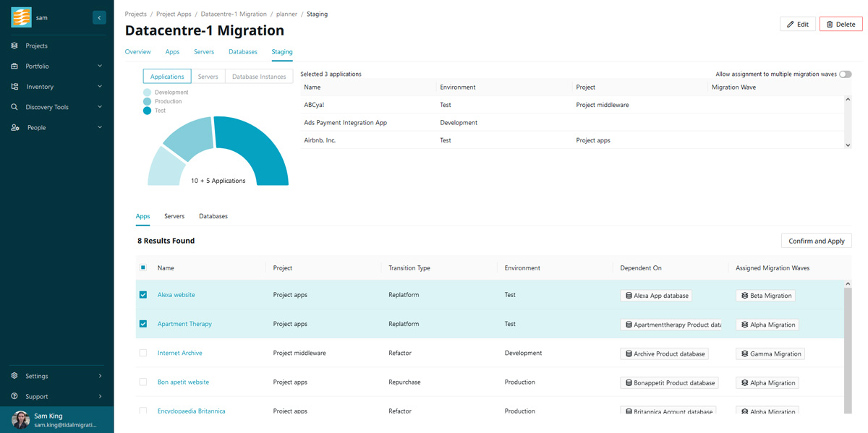Viewport: 868px width, 433px height.
Task: Show Database Instances in the chart
Action: coord(259,77)
